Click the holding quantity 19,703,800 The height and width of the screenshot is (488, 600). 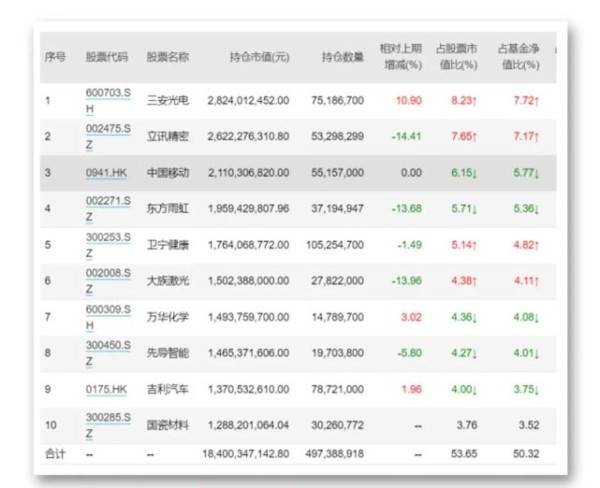click(338, 353)
